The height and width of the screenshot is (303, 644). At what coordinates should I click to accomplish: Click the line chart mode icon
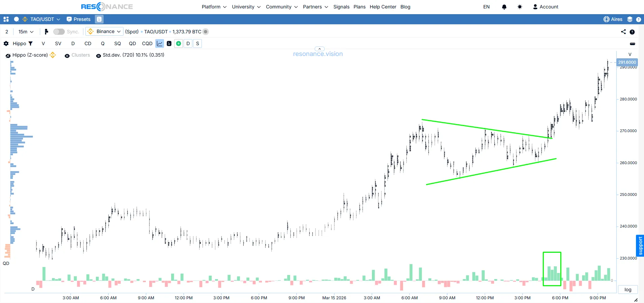(160, 43)
